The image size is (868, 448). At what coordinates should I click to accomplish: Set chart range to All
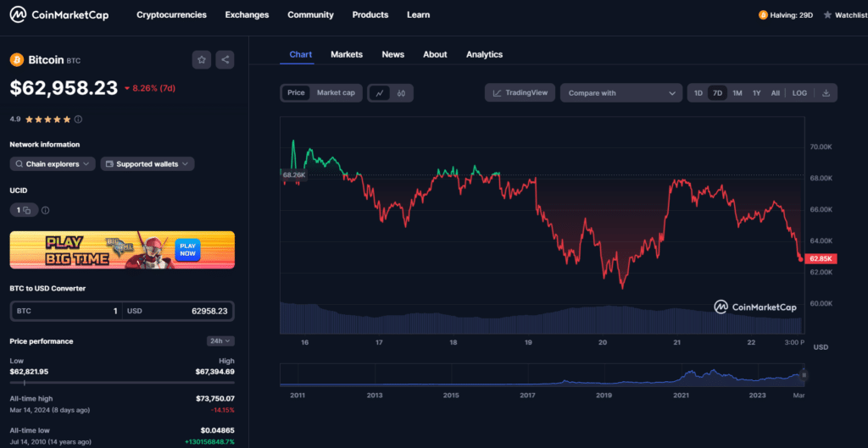point(775,93)
